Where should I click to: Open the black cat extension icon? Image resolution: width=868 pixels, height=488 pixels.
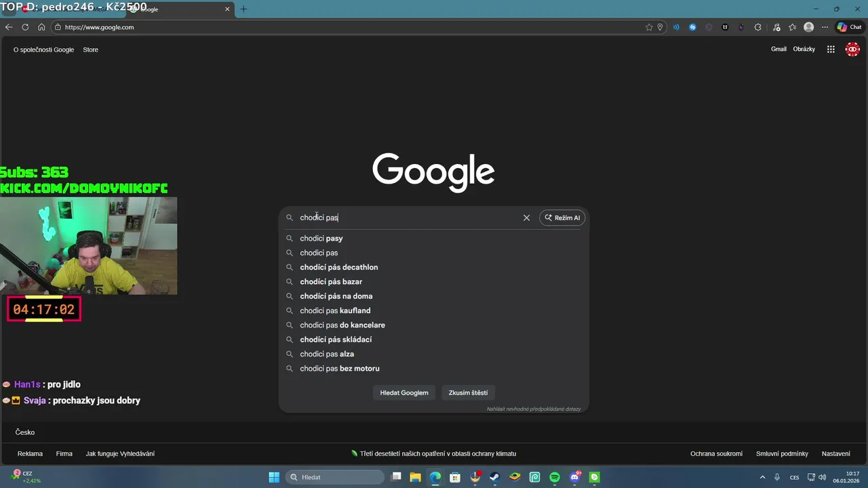pyautogui.click(x=725, y=27)
